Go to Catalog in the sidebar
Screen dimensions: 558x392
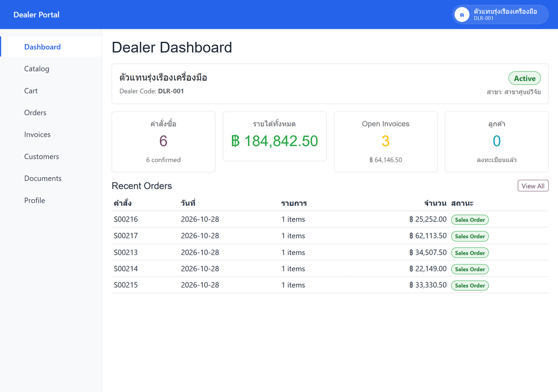(x=51, y=69)
